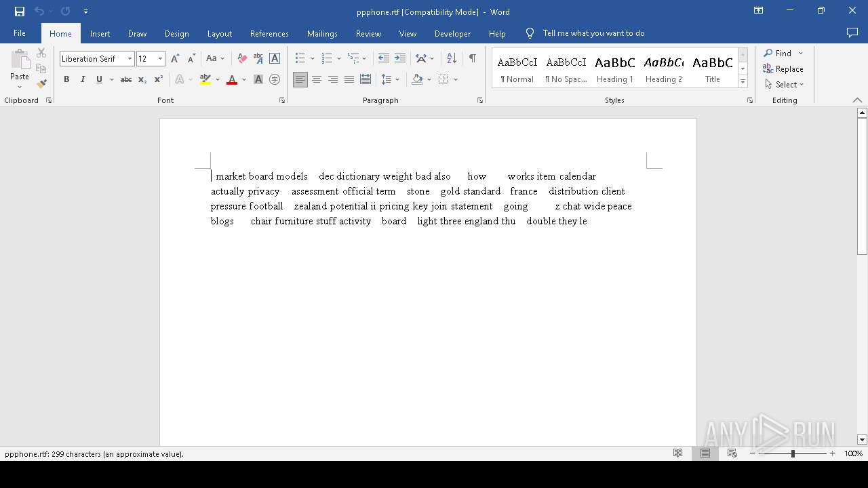The height and width of the screenshot is (488, 868).
Task: Increase font size with grow icon
Action: (x=175, y=59)
